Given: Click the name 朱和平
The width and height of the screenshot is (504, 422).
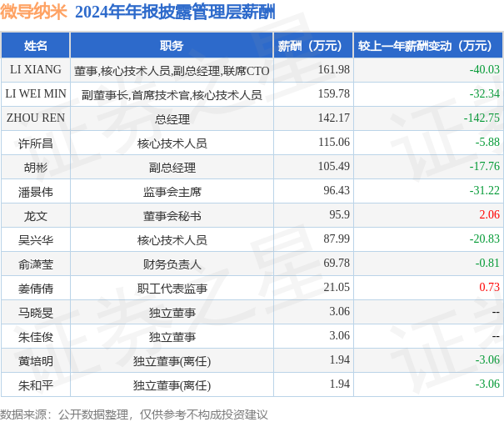Looking at the screenshot, I should 36,385.
